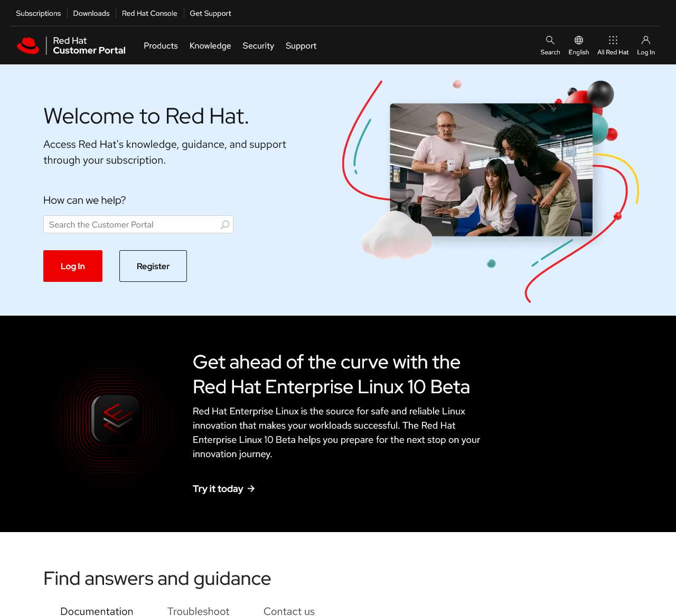Click the magnifier inside the search field
The height and width of the screenshot is (616, 676).
click(224, 224)
